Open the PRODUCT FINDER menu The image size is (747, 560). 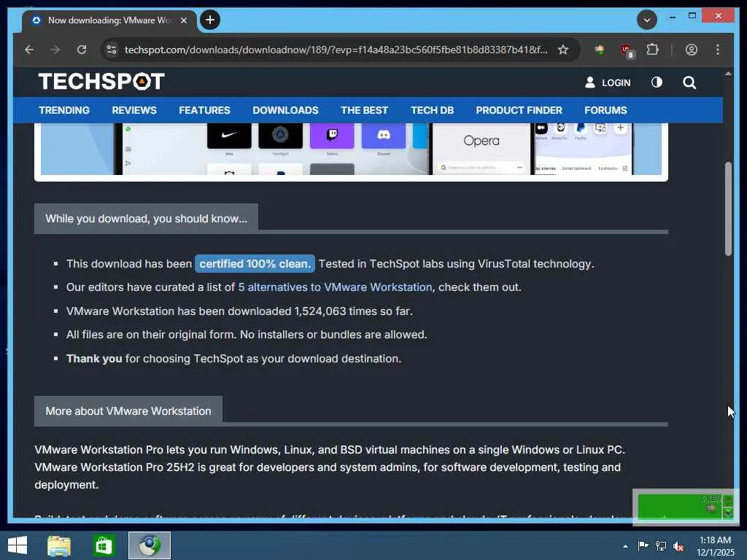pyautogui.click(x=519, y=110)
